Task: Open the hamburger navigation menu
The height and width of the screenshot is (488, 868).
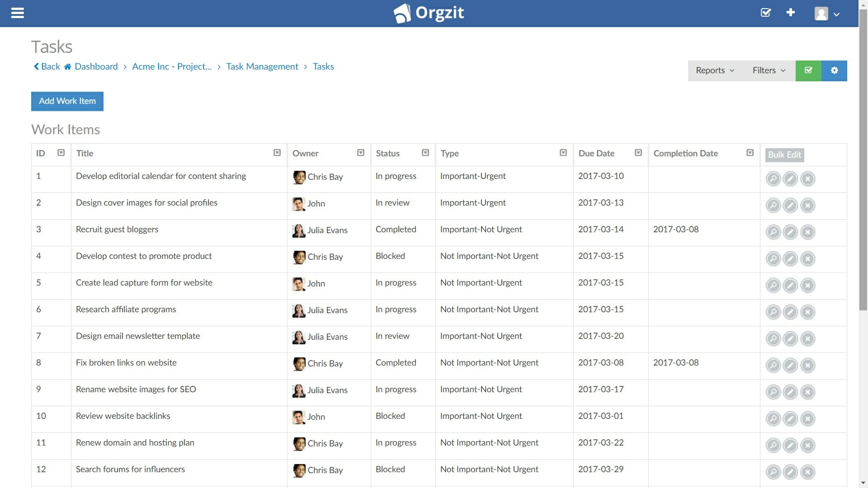Action: (x=18, y=13)
